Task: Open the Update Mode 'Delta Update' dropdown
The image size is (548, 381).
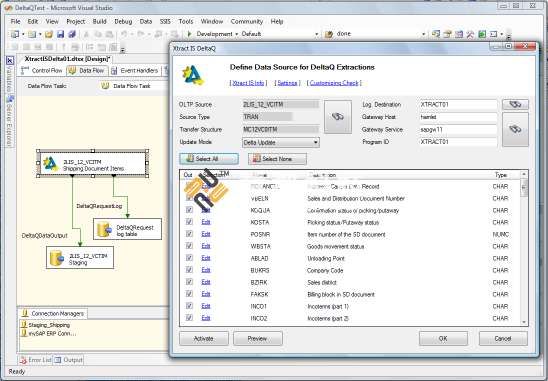Action: point(281,142)
